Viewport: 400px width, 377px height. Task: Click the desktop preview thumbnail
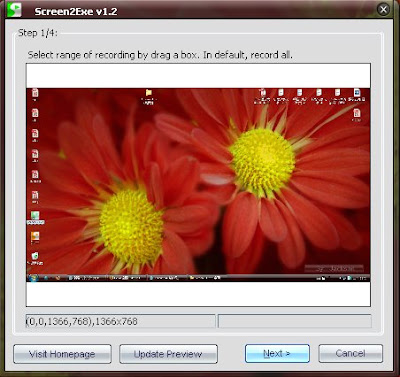(198, 185)
